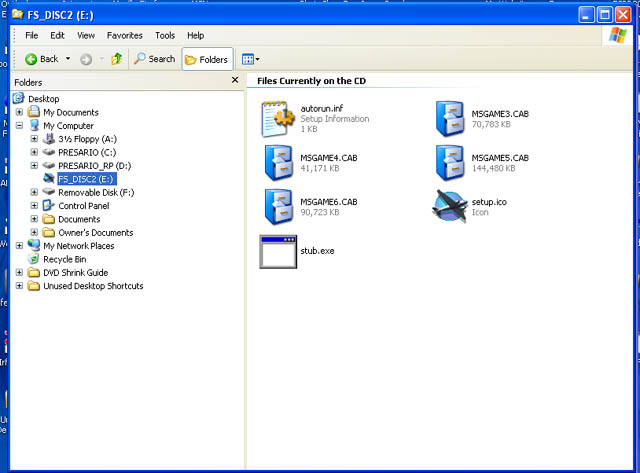
Task: Expand the My Network Places node
Action: coord(20,245)
